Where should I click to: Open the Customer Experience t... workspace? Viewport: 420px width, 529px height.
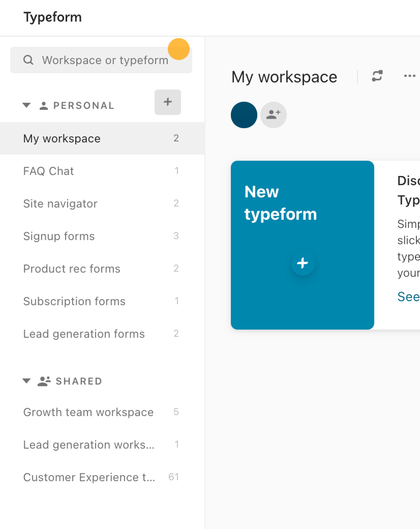(x=102, y=477)
